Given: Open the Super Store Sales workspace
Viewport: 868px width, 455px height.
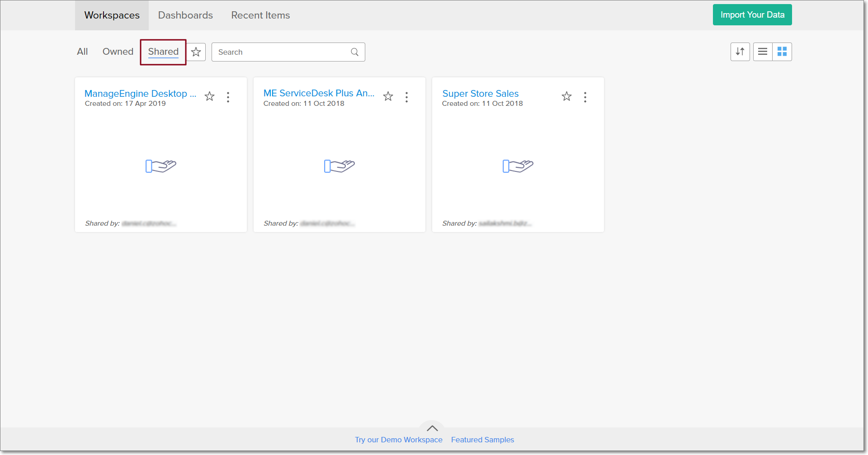Looking at the screenshot, I should 481,94.
